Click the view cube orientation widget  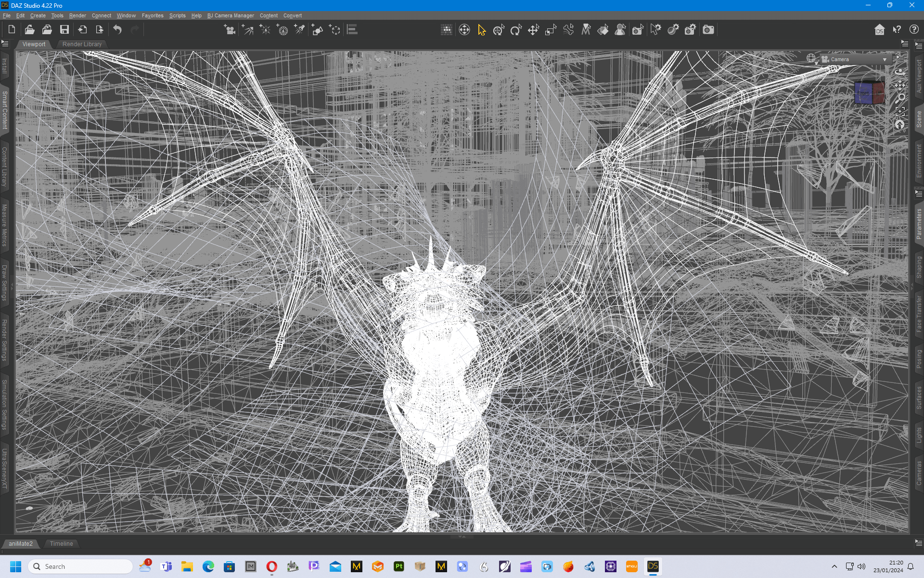(x=869, y=92)
